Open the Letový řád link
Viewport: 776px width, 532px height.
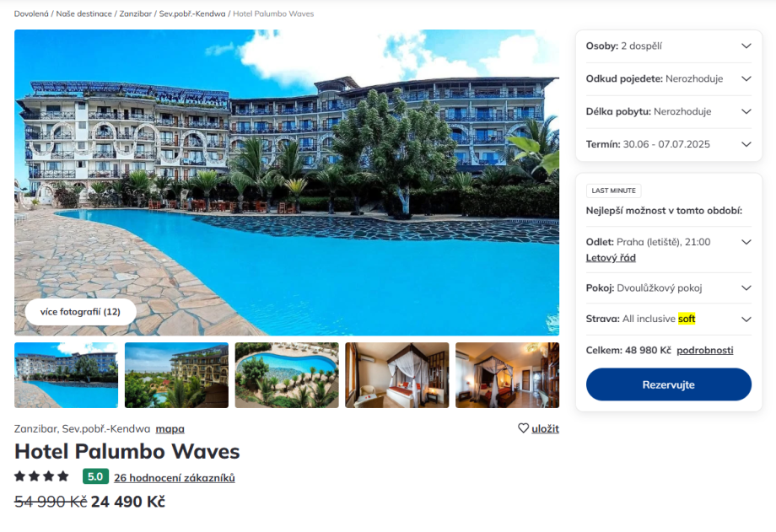tap(611, 258)
